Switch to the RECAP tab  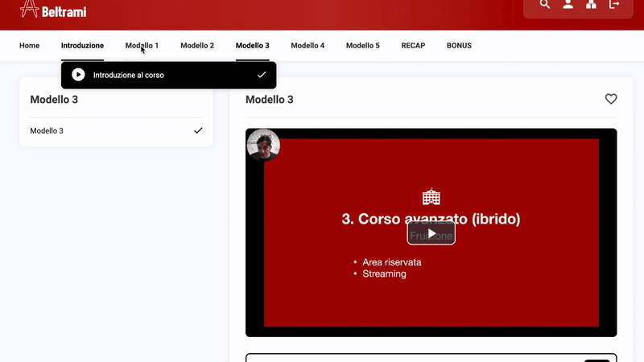click(x=413, y=46)
